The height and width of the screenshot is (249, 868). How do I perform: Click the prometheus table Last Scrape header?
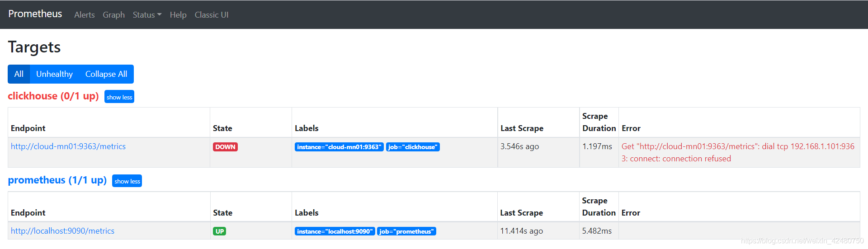point(521,213)
